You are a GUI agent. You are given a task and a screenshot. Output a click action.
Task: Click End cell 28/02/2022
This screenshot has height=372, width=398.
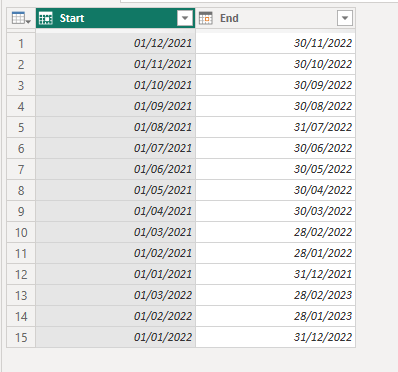point(275,232)
